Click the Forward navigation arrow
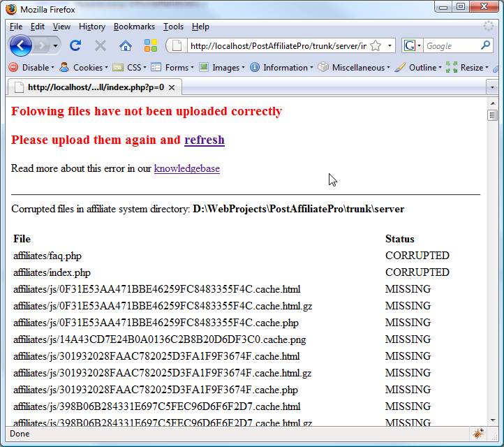This screenshot has width=504, height=447. tap(41, 46)
